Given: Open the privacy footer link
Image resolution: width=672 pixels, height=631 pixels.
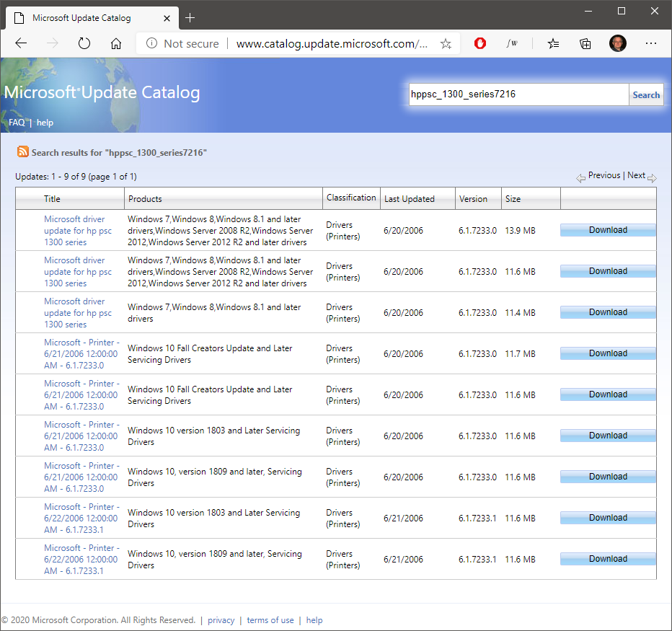Looking at the screenshot, I should click(221, 620).
